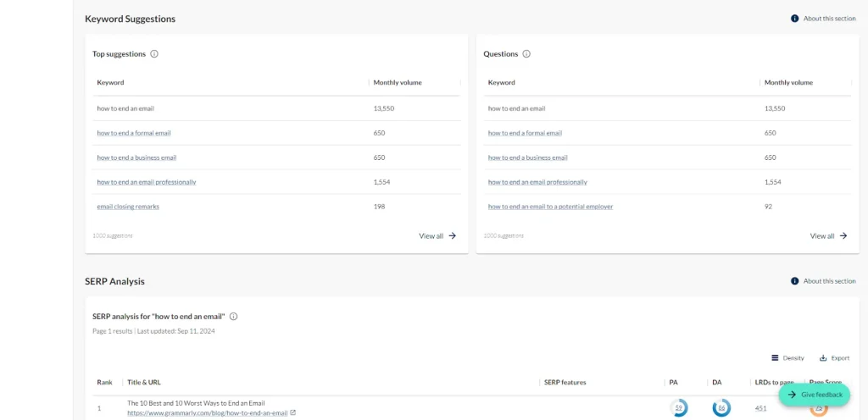Click Monthly volume header in Top suggestions table
This screenshot has height=420, width=868.
[x=398, y=83]
